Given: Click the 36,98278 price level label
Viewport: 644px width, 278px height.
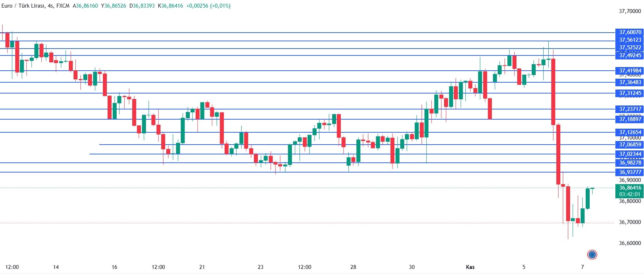Looking at the screenshot, I should coord(630,163).
